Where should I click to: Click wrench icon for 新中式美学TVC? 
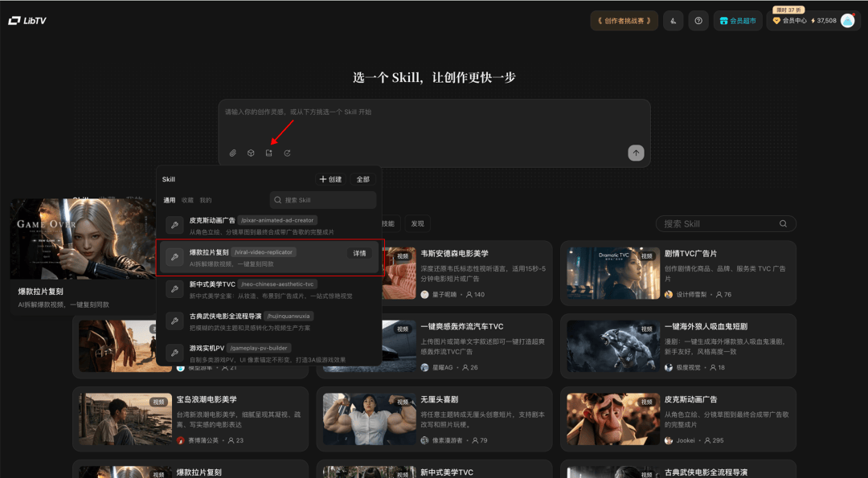(174, 289)
